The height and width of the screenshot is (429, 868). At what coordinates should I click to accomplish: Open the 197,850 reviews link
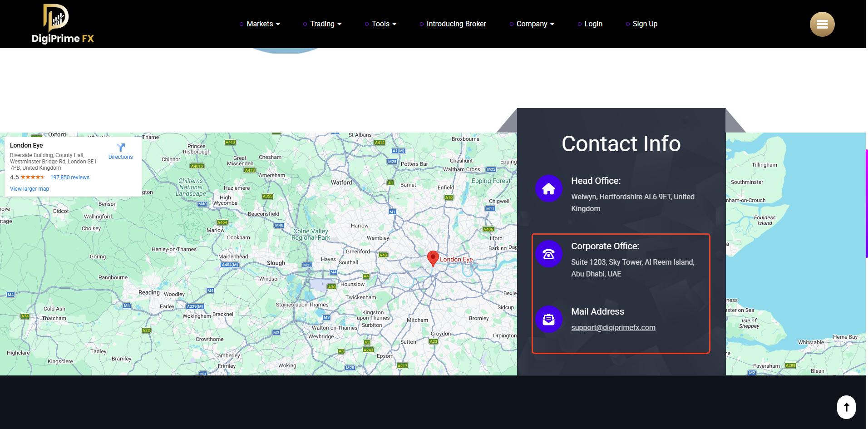[x=70, y=178]
